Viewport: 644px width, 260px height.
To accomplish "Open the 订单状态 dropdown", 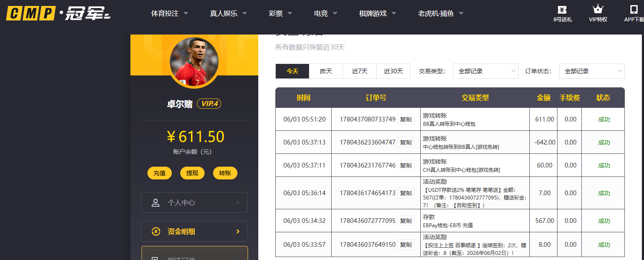I will point(592,71).
